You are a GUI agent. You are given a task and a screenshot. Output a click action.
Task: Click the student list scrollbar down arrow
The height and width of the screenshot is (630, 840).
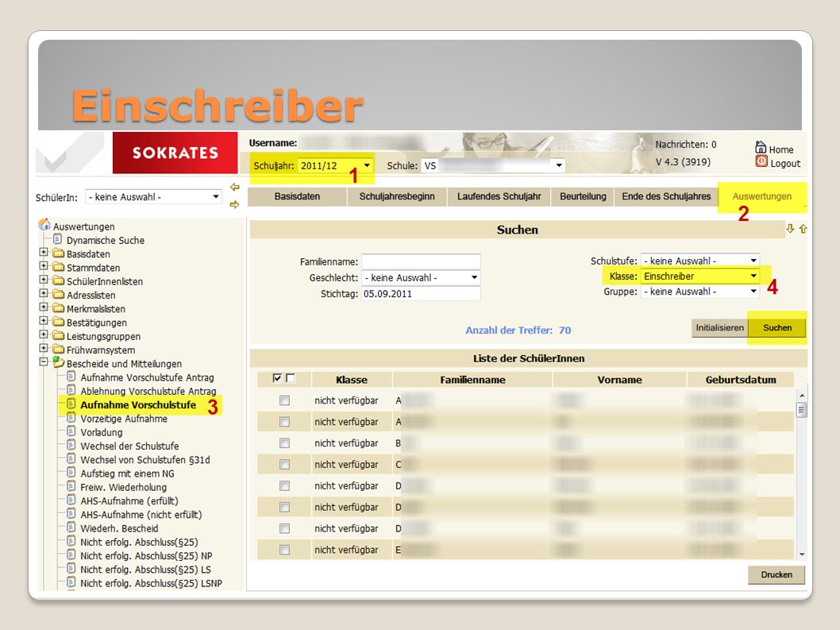[802, 555]
